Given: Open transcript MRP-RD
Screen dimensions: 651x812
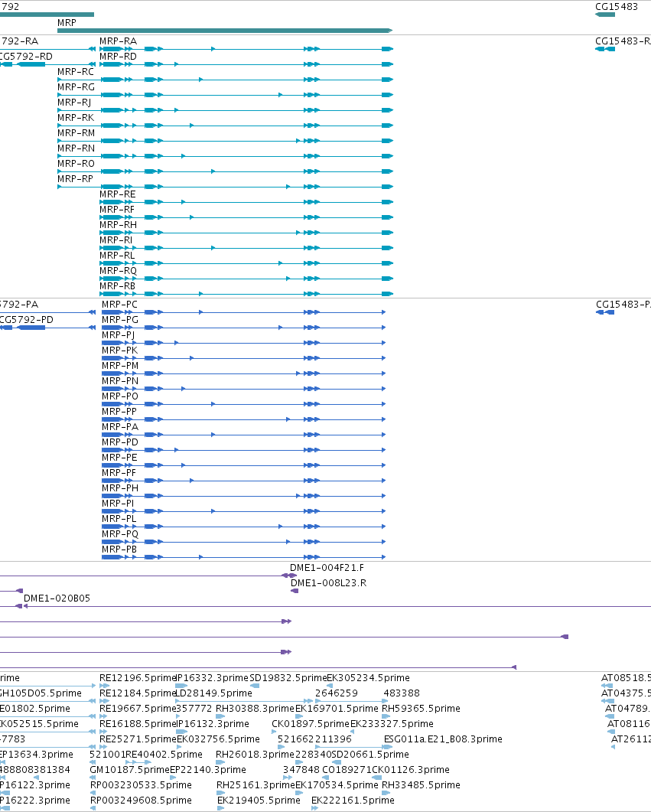Looking at the screenshot, I should click(118, 57).
